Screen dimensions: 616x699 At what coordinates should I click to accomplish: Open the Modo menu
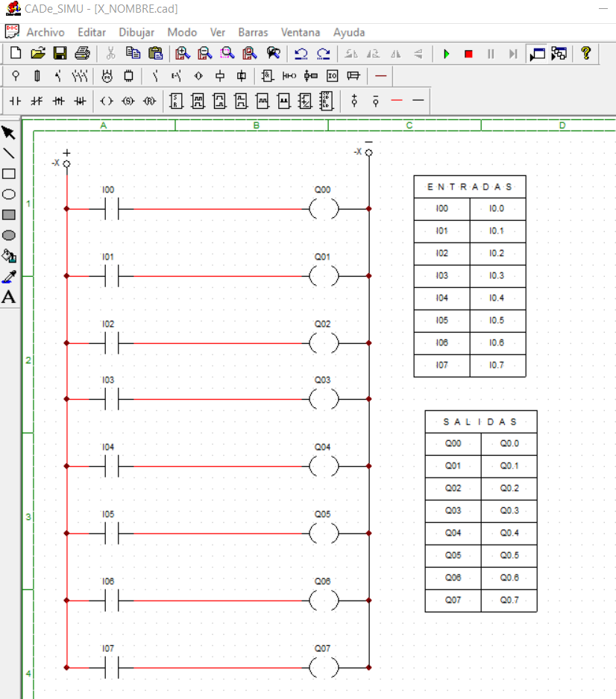tap(182, 32)
